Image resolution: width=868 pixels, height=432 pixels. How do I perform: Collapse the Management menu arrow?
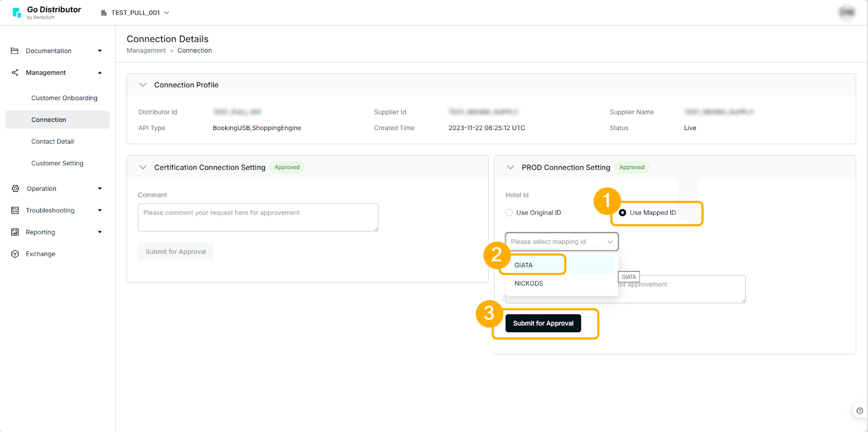(100, 73)
